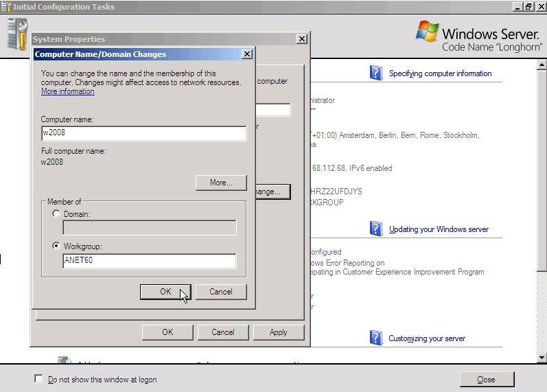Click the Workgroup text field containing ANET60
Screen dimensions: 547x392
tap(150, 261)
